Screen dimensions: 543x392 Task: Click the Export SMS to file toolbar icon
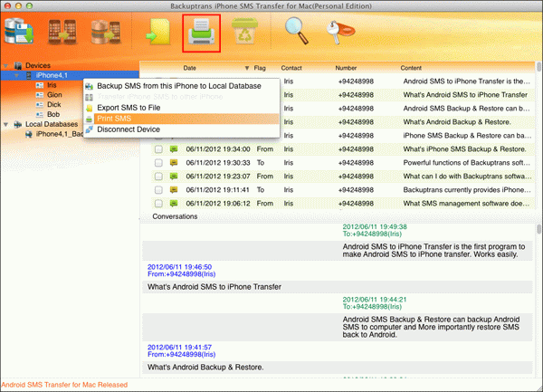[x=158, y=32]
